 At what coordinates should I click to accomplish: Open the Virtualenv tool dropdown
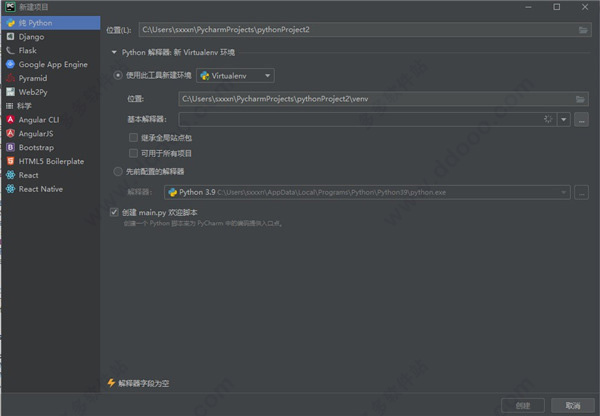tap(235, 76)
